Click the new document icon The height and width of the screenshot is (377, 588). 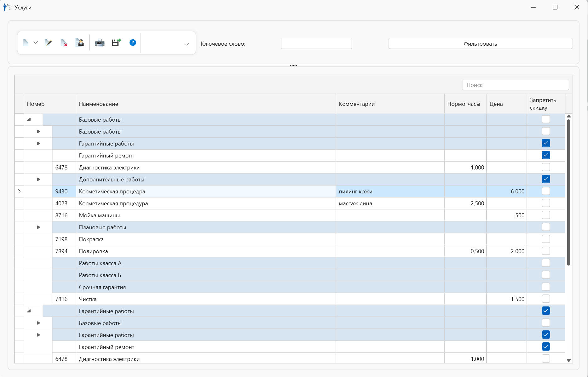click(x=26, y=43)
